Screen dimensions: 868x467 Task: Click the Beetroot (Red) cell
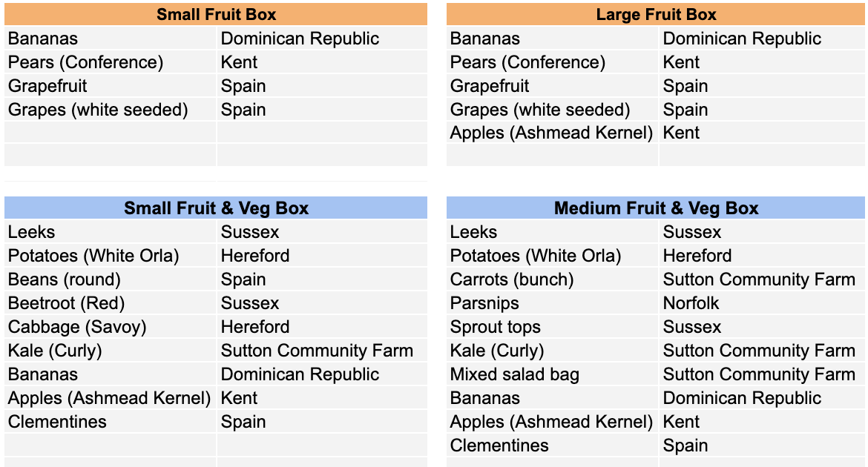coord(110,303)
